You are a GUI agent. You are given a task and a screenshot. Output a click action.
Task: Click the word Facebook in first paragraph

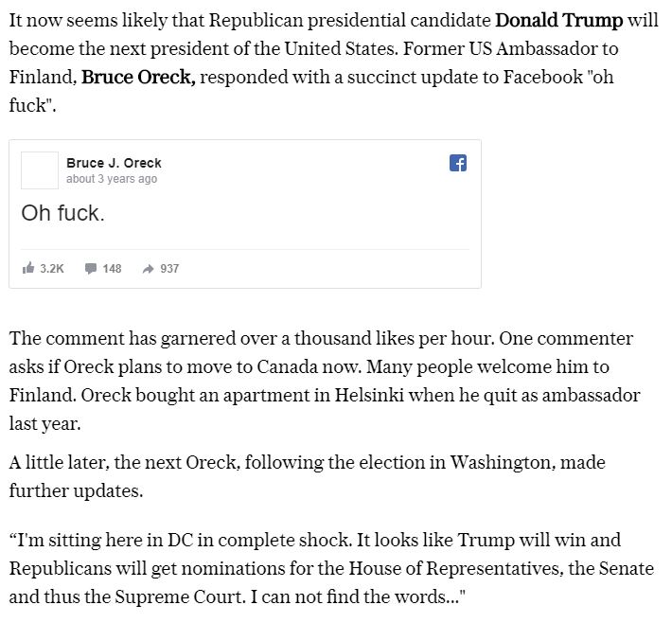click(x=543, y=78)
